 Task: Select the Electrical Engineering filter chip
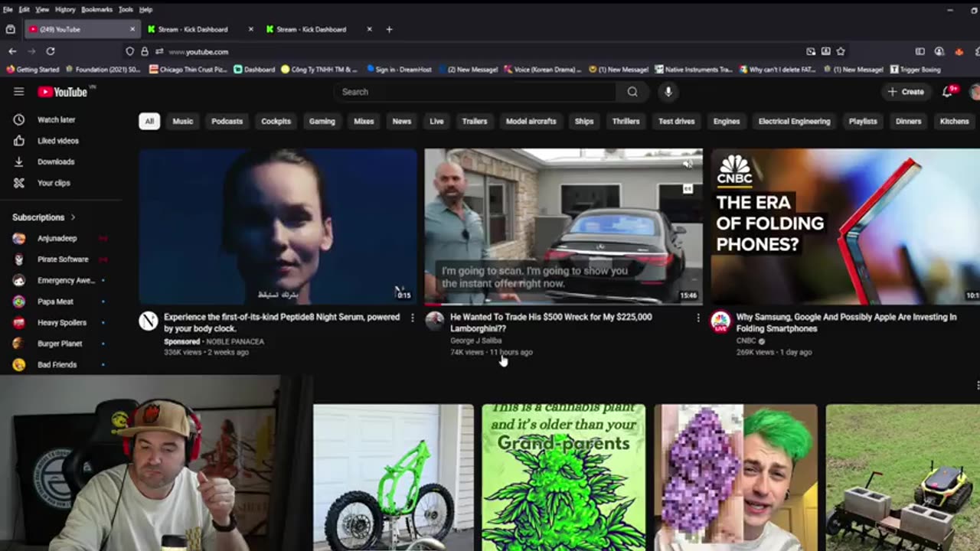[794, 121]
